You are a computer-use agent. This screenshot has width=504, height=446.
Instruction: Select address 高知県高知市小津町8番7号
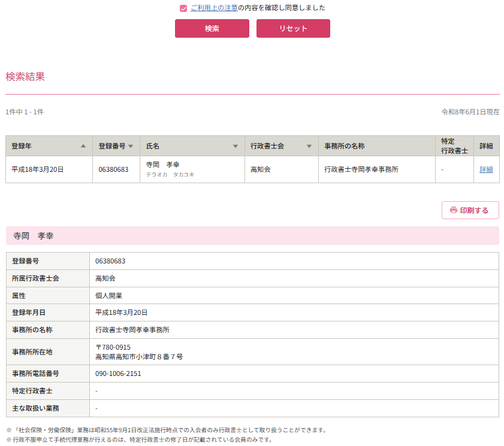(x=139, y=357)
